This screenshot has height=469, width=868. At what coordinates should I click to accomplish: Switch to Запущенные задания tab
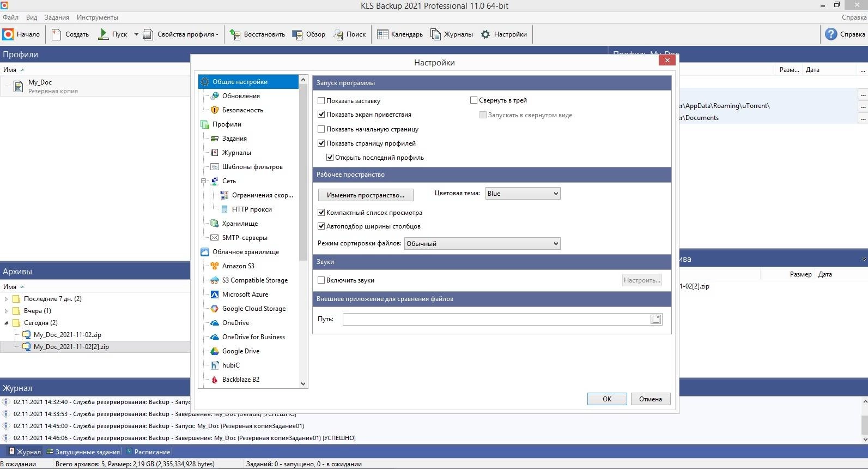(83, 452)
